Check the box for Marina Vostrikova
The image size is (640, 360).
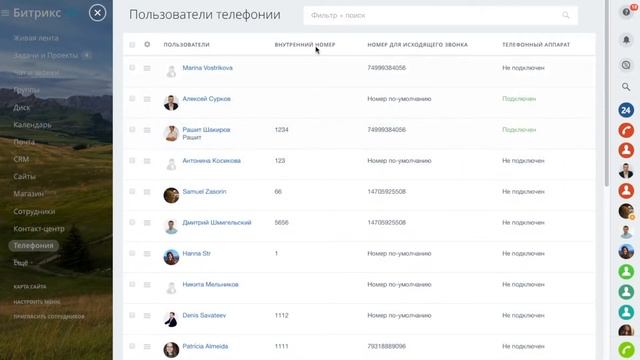(132, 68)
